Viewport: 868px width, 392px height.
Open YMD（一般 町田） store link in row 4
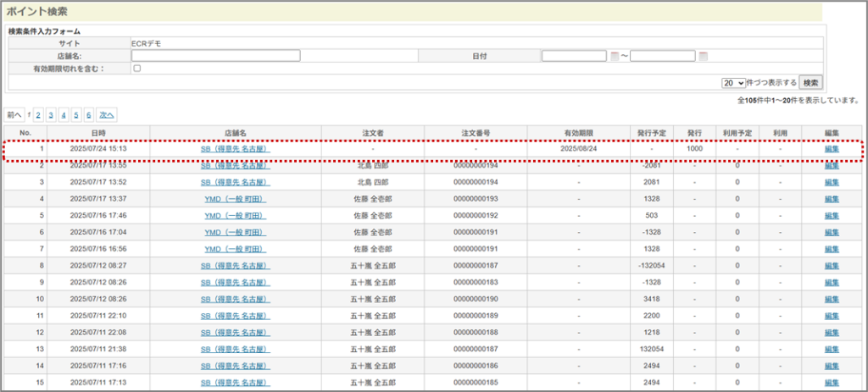coord(235,198)
